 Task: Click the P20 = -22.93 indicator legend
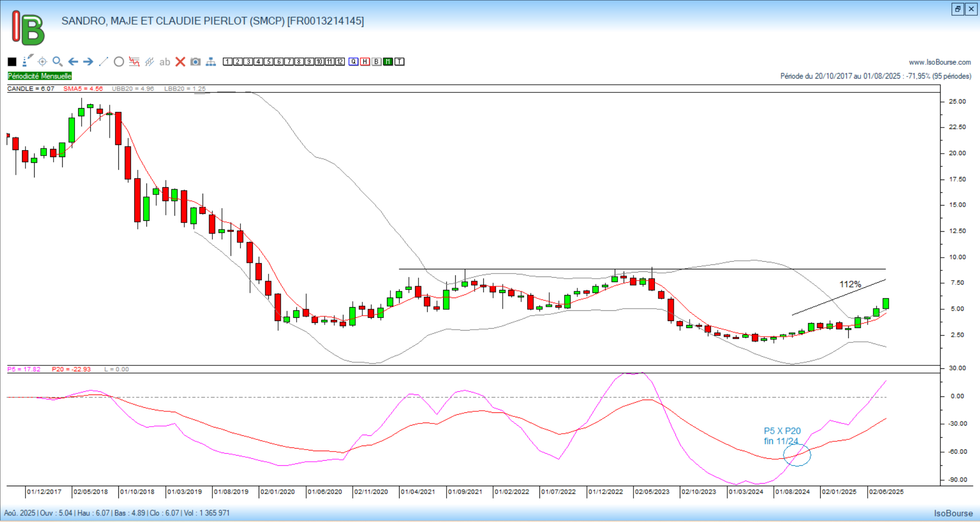coord(71,369)
